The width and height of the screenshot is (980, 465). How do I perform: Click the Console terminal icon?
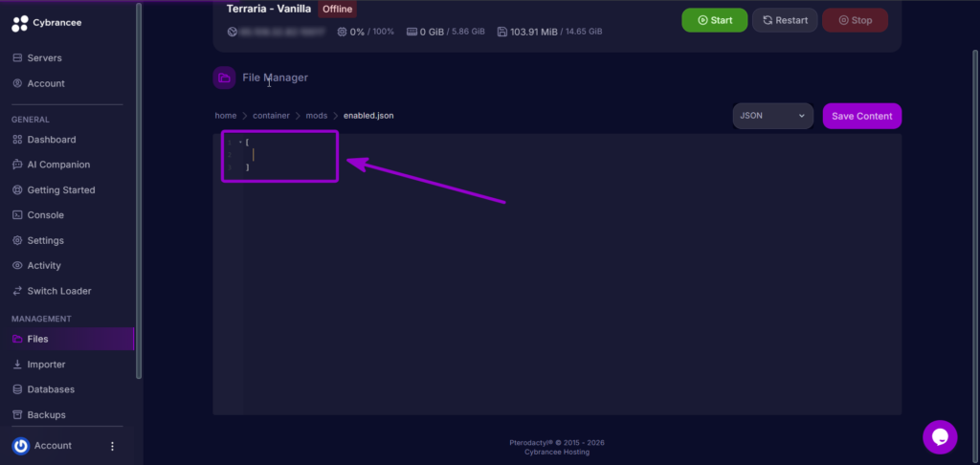(x=17, y=215)
